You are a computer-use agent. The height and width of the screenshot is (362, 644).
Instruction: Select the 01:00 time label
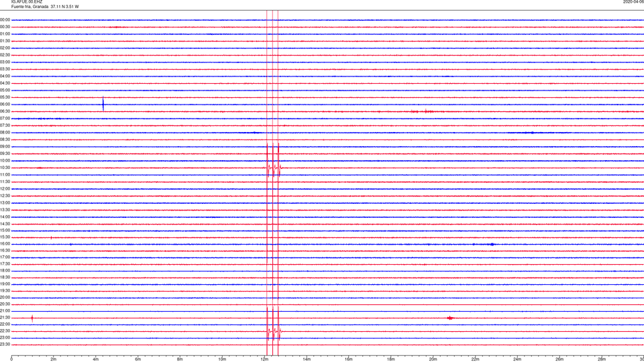point(5,34)
